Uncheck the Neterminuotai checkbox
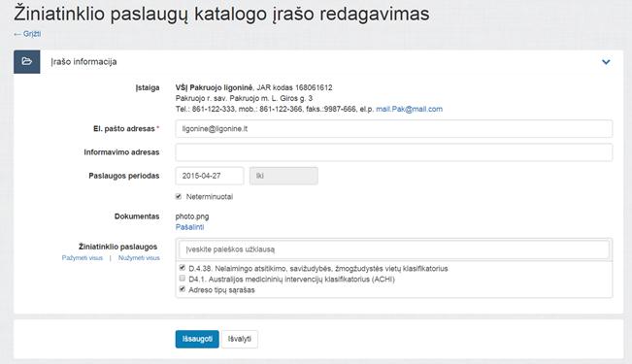Image resolution: width=632 pixels, height=364 pixels. [179, 196]
